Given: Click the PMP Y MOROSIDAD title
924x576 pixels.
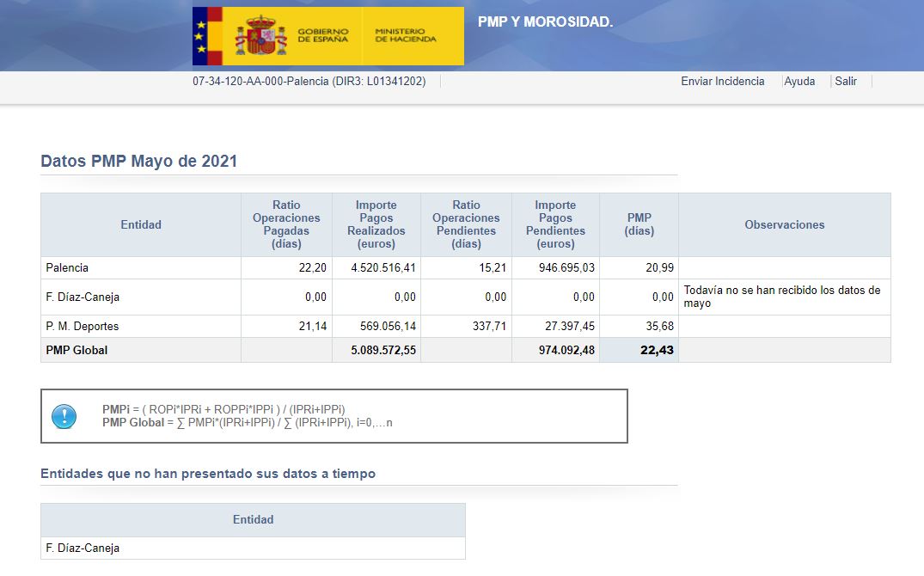Looking at the screenshot, I should (x=545, y=22).
